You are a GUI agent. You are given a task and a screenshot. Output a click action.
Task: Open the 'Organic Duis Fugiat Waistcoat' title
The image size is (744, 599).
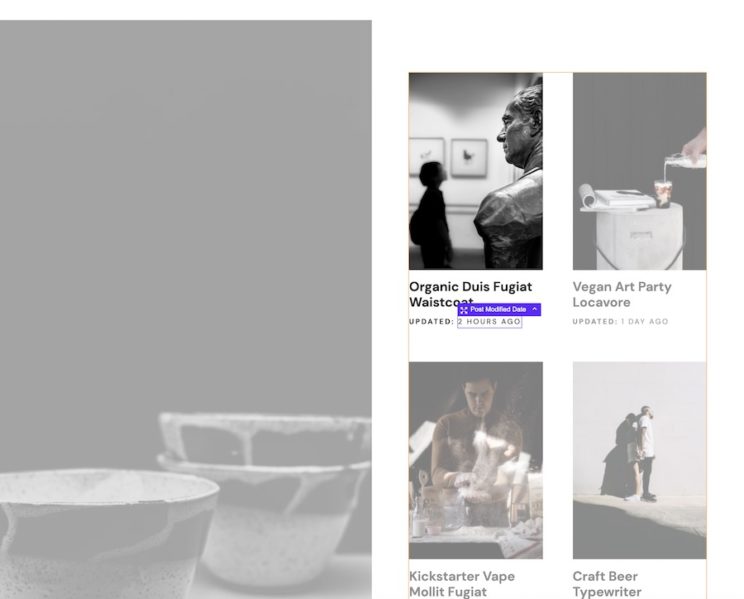(471, 294)
